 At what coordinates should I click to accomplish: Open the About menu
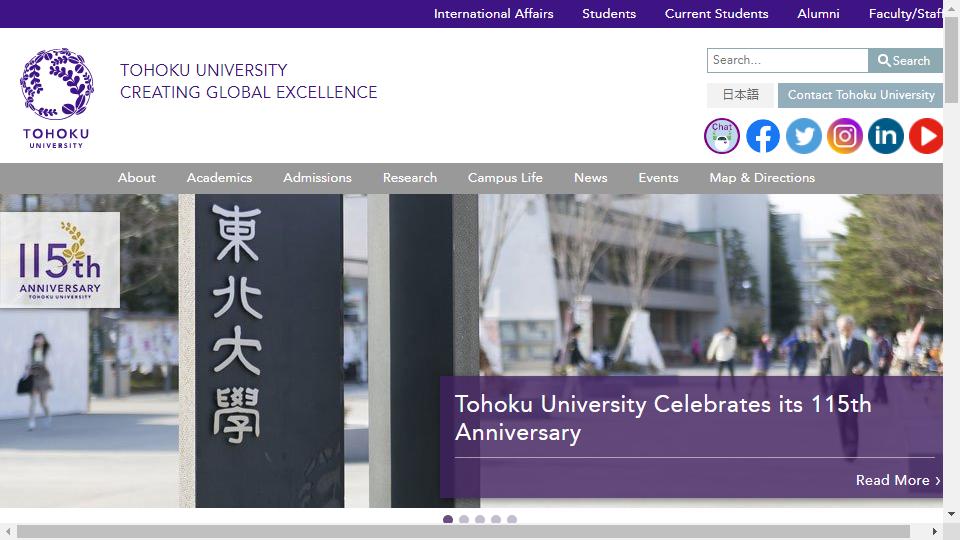[x=137, y=178]
